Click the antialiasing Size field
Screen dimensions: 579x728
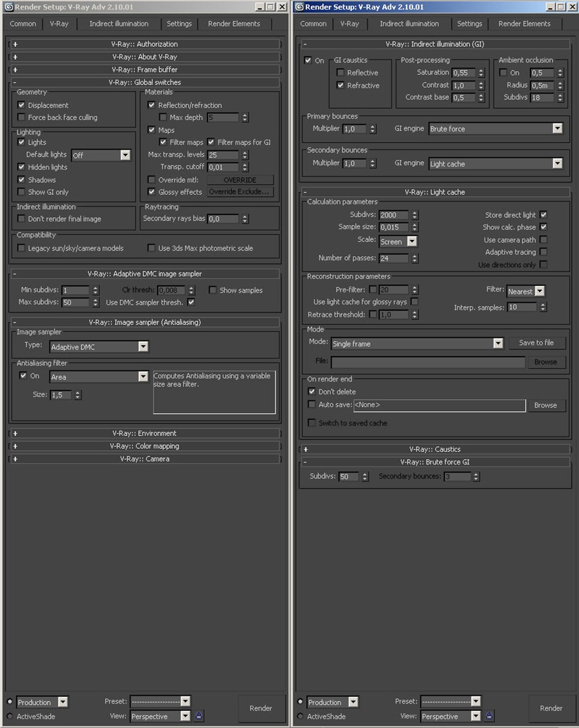click(61, 395)
